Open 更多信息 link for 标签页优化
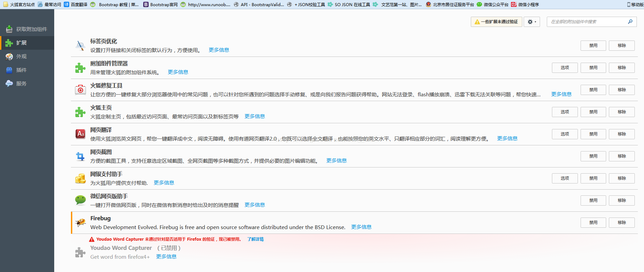The width and height of the screenshot is (644, 272). tap(219, 50)
